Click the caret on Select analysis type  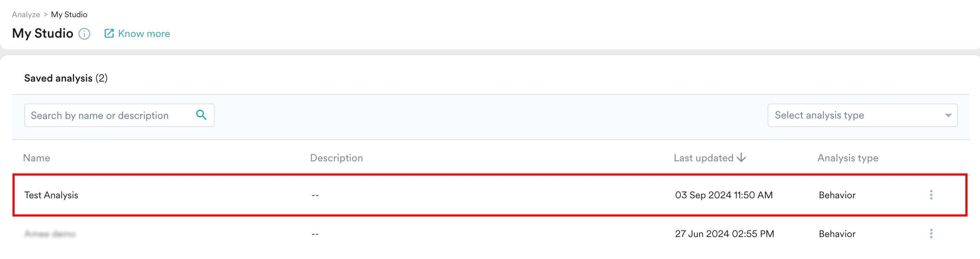click(x=949, y=115)
